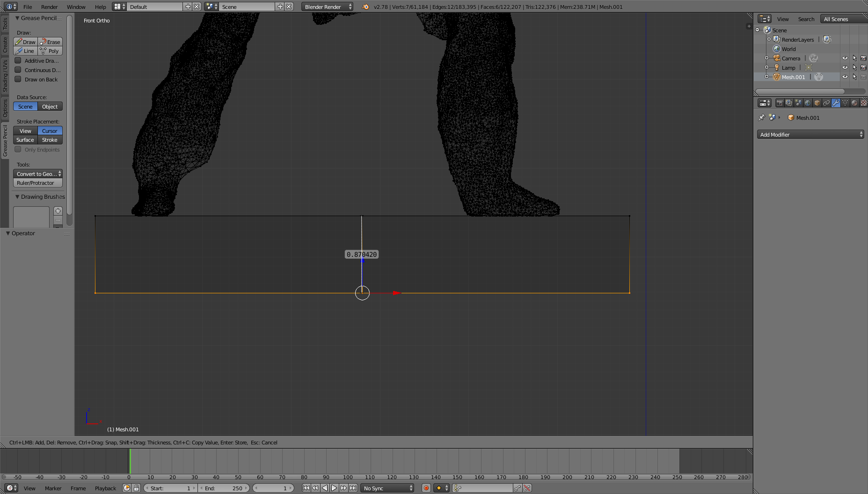Select the grease pencil Draw tool

click(25, 42)
